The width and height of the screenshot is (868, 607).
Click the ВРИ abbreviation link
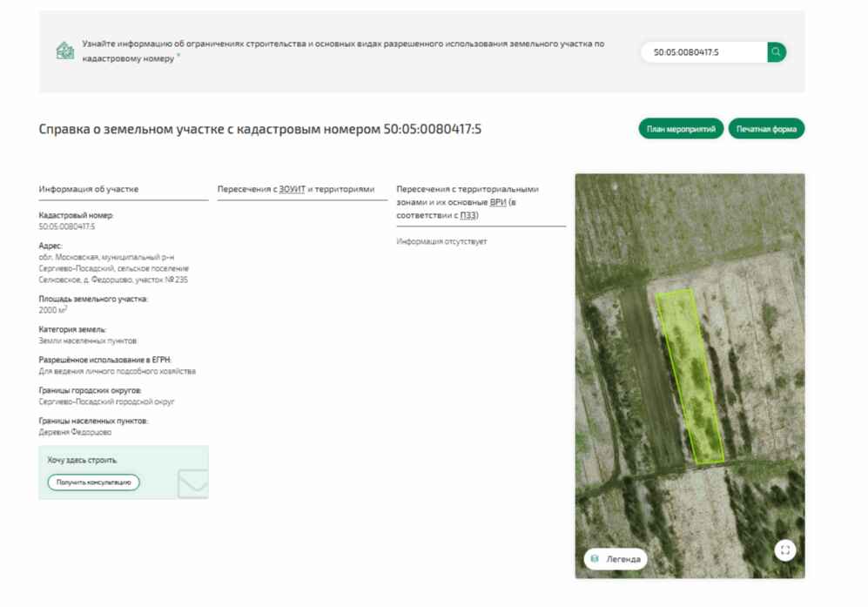[x=498, y=202]
